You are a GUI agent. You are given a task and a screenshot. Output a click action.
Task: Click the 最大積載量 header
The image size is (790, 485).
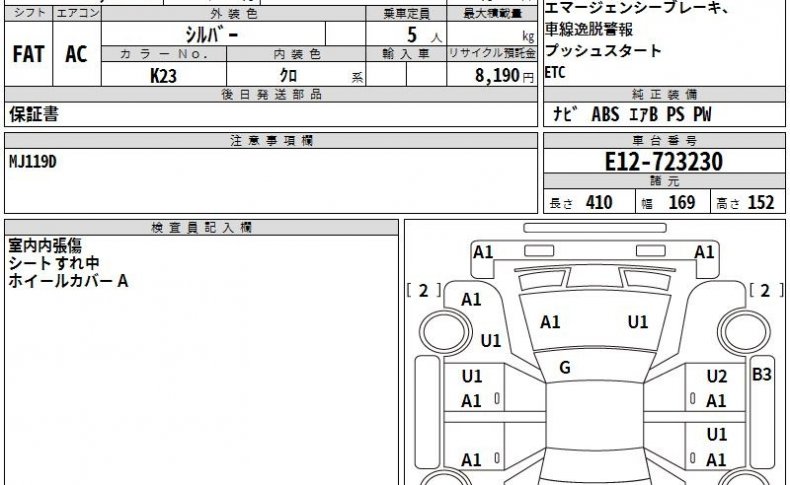click(x=492, y=14)
